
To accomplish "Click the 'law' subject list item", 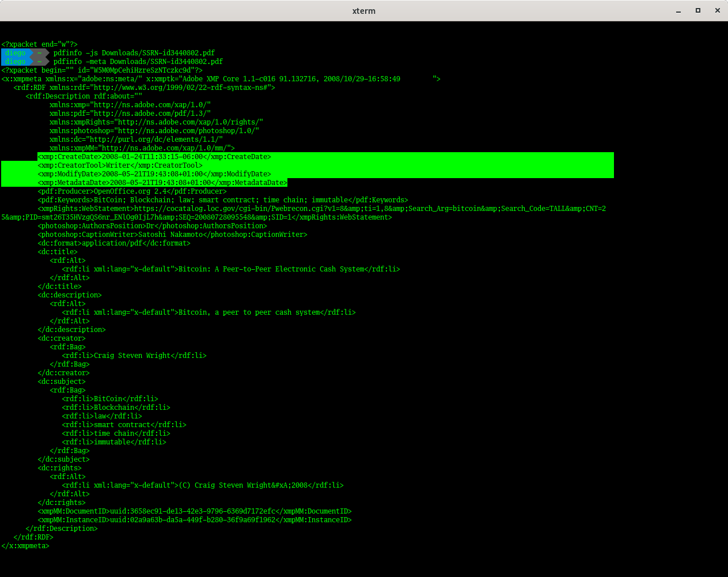I will 102,416.
